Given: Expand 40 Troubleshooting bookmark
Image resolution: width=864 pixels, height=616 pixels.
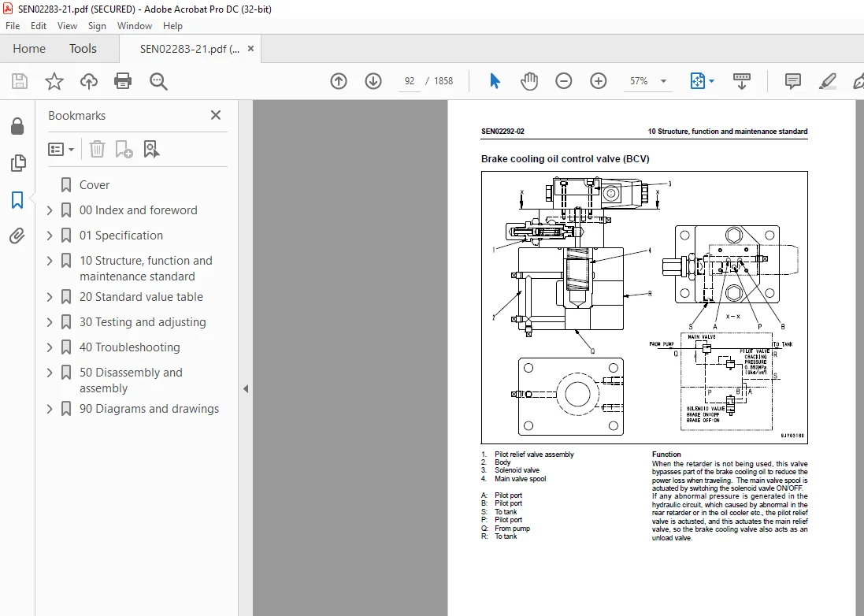Looking at the screenshot, I should (x=50, y=347).
